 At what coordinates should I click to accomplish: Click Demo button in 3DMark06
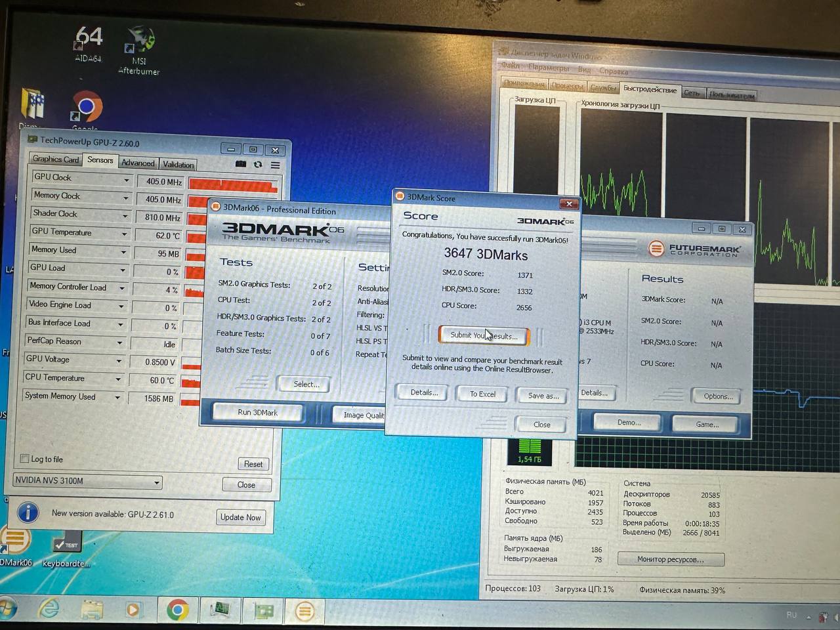[629, 422]
